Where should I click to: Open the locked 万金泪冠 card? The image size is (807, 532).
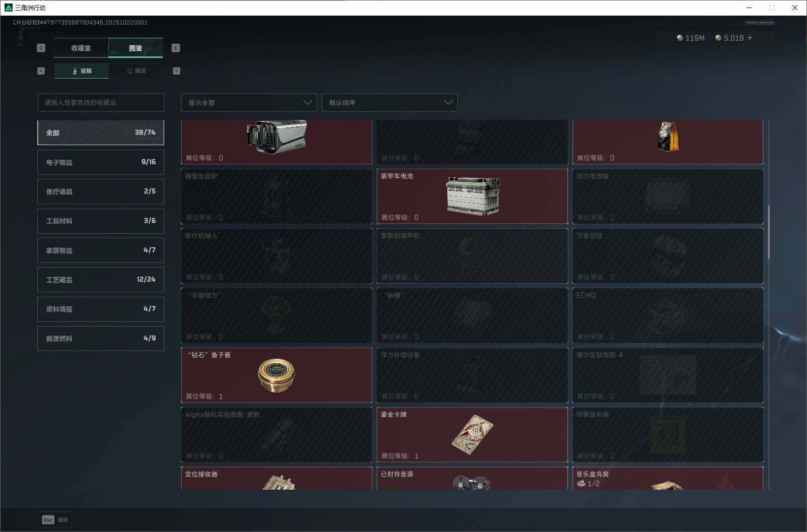click(x=668, y=256)
